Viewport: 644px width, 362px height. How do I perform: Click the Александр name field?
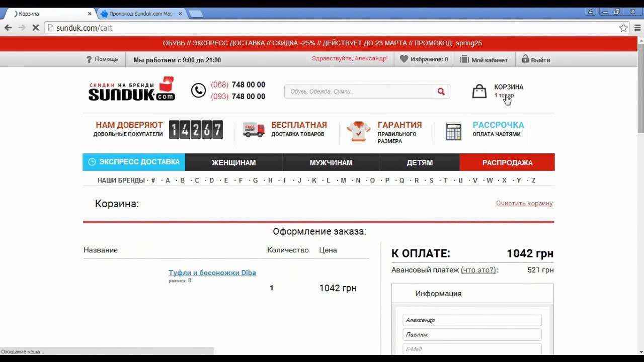coord(472,320)
